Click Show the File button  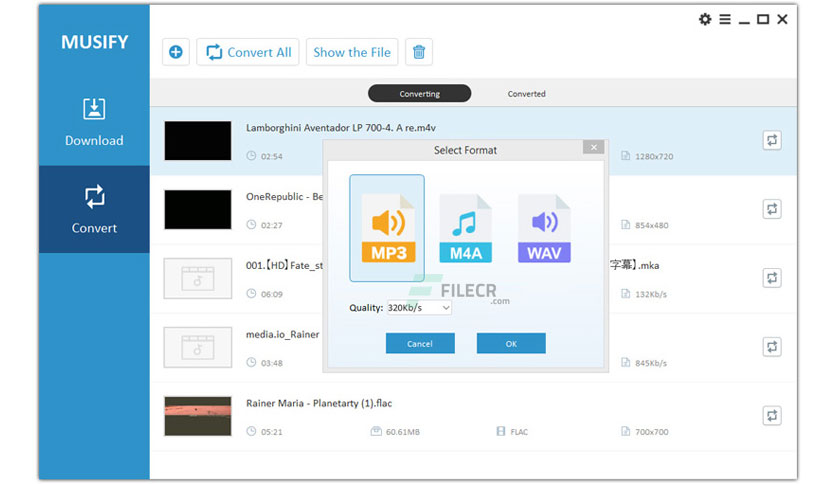click(x=352, y=52)
